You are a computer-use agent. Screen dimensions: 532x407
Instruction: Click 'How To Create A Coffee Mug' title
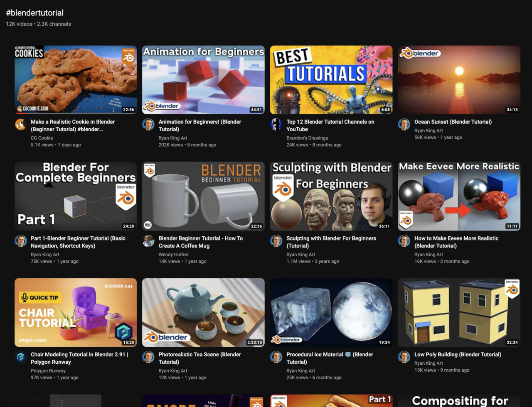(201, 242)
